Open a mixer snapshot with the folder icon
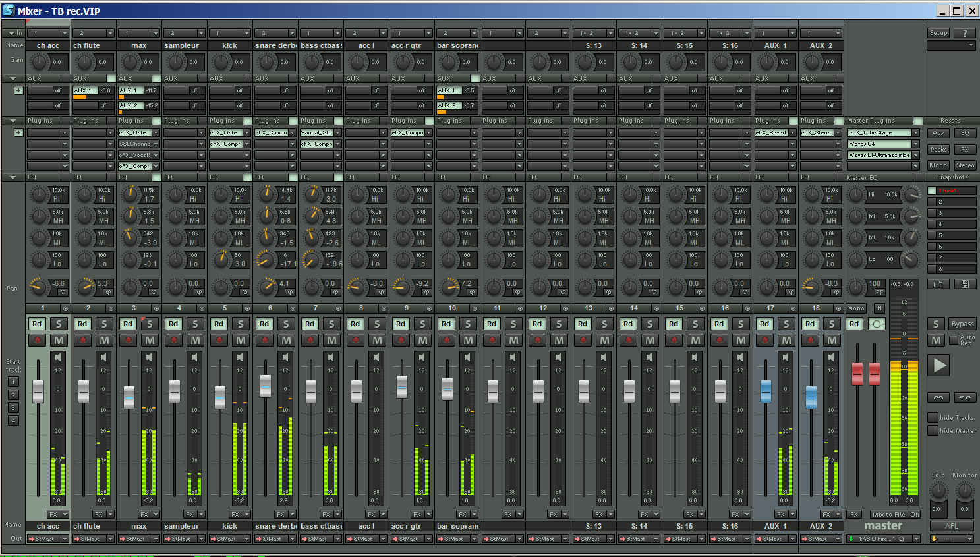The image size is (980, 557). pos(938,284)
